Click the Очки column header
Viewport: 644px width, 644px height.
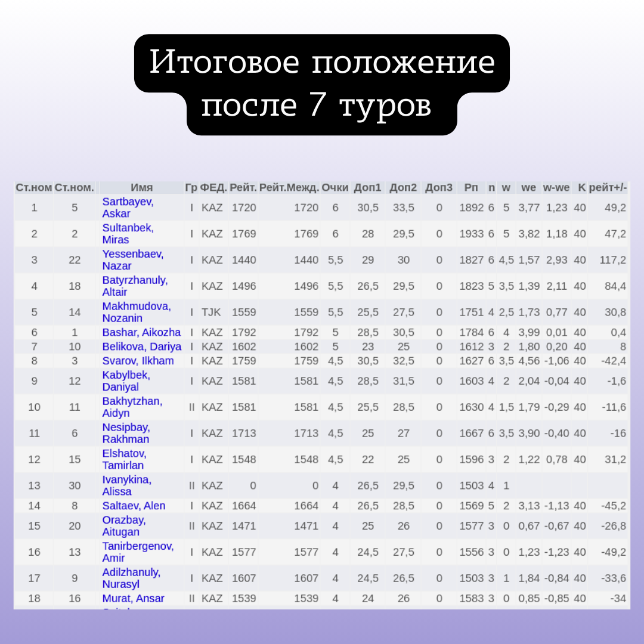[x=335, y=188]
